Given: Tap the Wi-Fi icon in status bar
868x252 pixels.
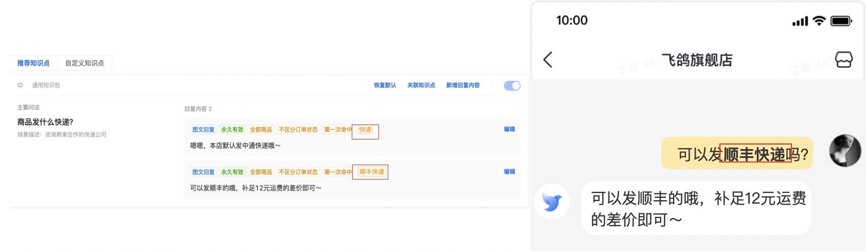Looking at the screenshot, I should 819,21.
